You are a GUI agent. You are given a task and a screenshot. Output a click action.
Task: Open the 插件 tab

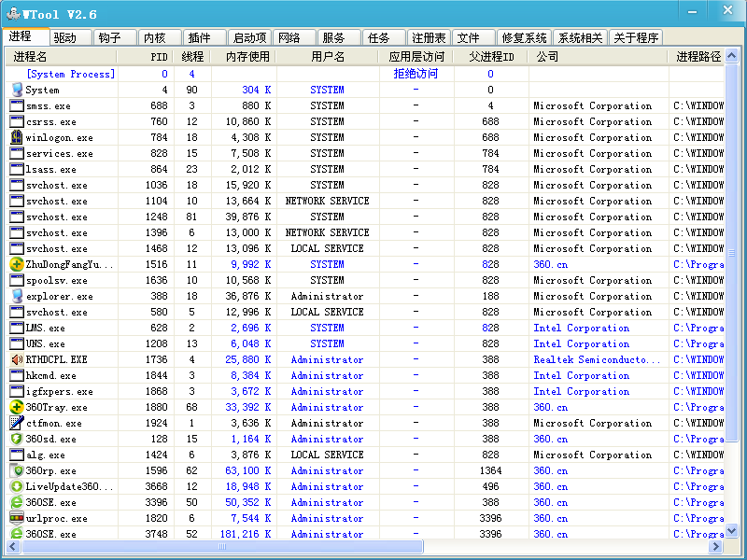(204, 37)
